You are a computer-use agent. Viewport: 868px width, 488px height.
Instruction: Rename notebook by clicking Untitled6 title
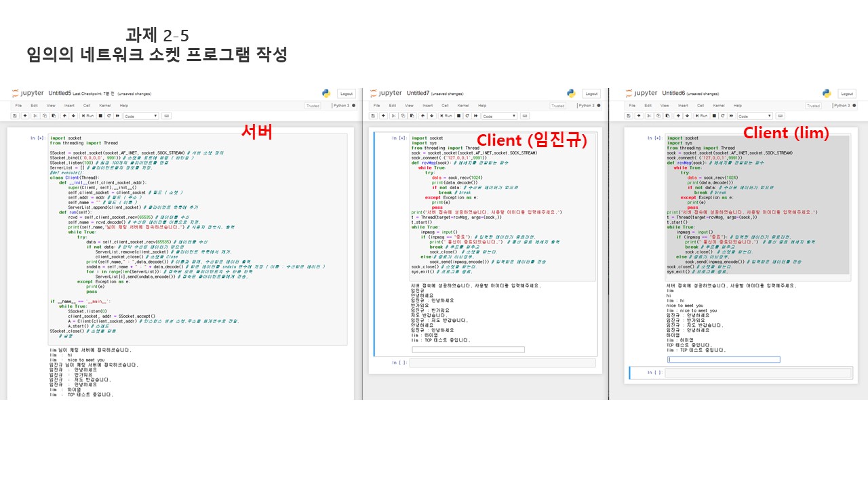click(x=673, y=94)
